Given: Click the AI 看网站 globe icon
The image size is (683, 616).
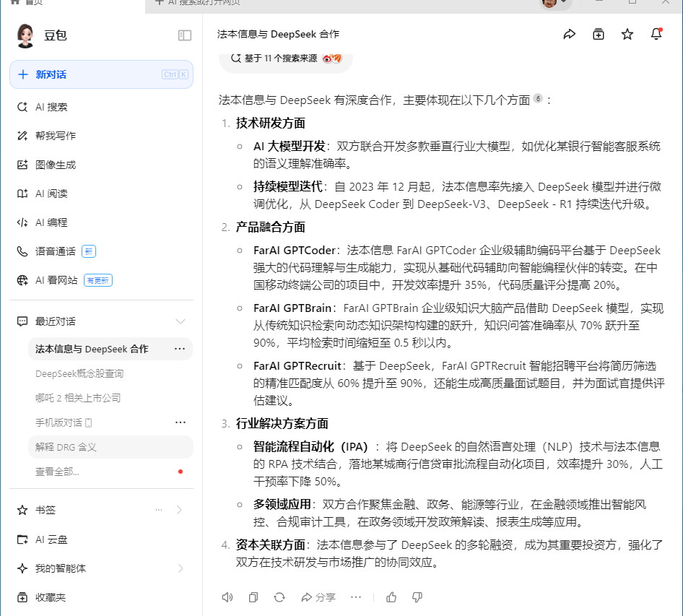Looking at the screenshot, I should pyautogui.click(x=22, y=280).
